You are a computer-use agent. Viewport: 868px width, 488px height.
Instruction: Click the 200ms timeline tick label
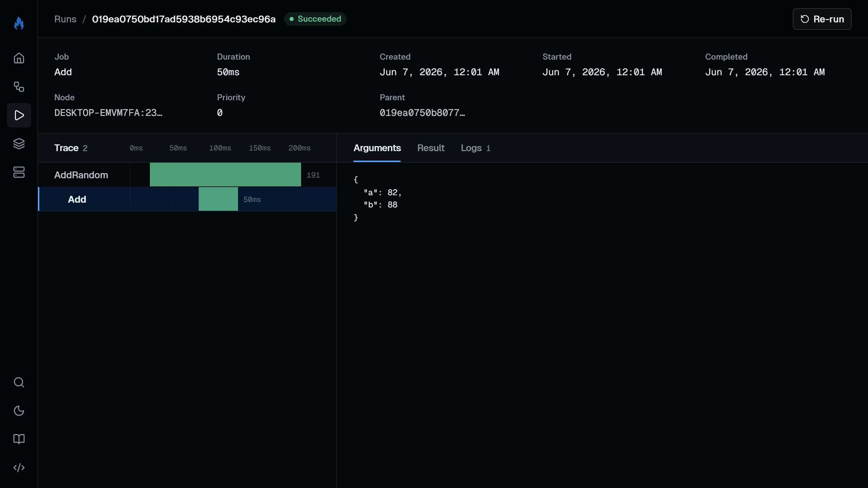click(x=299, y=148)
